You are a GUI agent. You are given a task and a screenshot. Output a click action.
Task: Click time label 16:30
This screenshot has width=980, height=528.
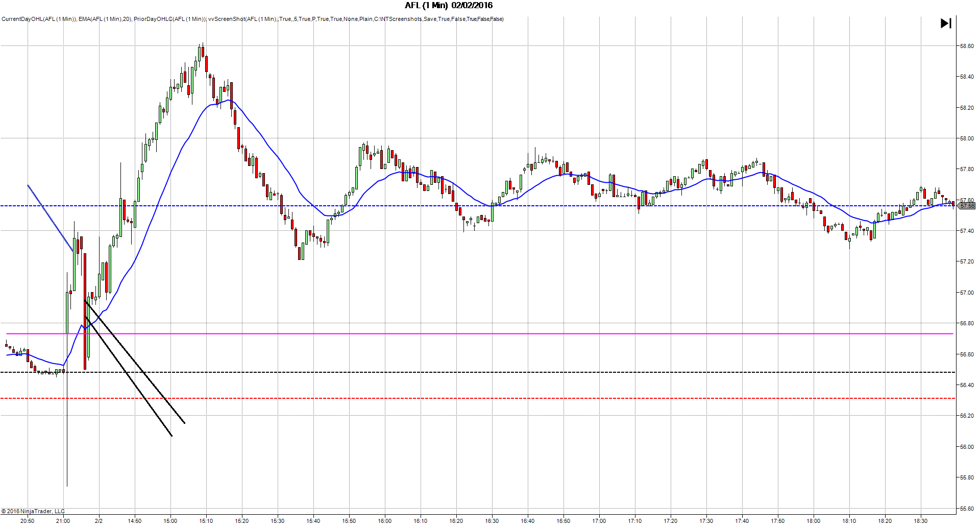tap(492, 521)
